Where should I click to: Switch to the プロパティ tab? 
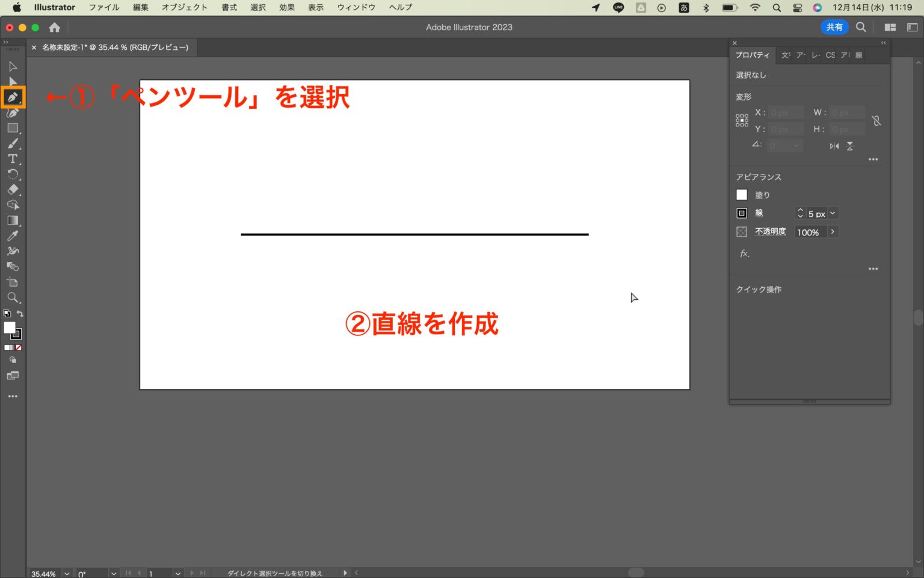click(x=753, y=55)
